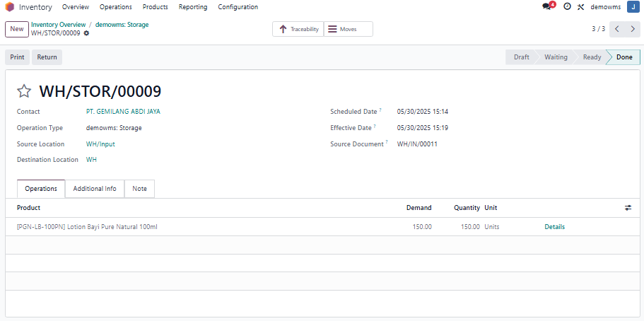Click the 3 / 3 record pager counter
The width and height of the screenshot is (644, 321).
tap(599, 29)
